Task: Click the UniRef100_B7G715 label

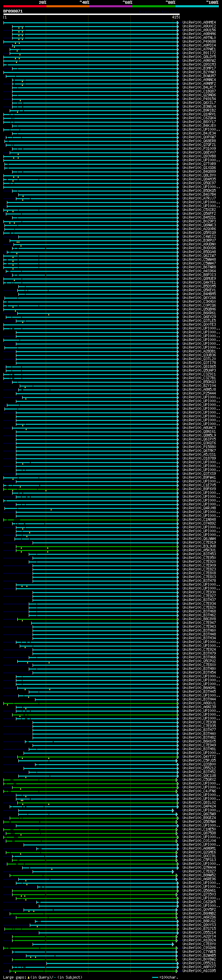Action: click(199, 929)
